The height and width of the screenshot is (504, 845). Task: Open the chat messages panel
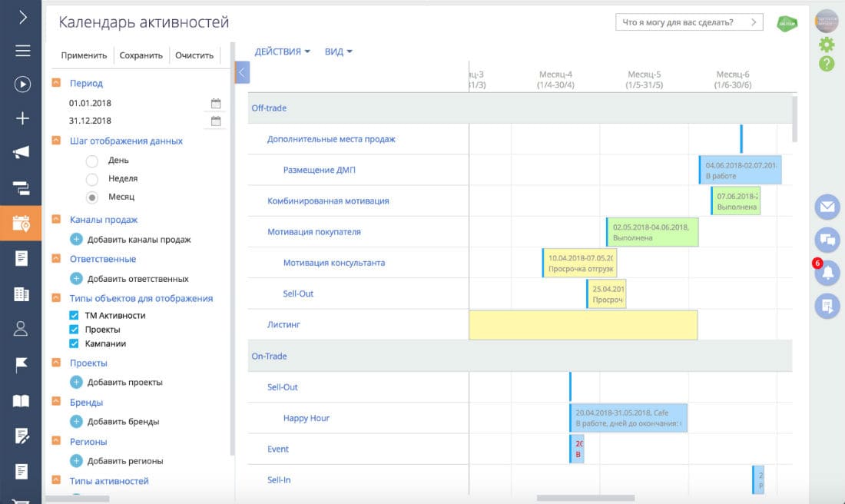[x=827, y=240]
